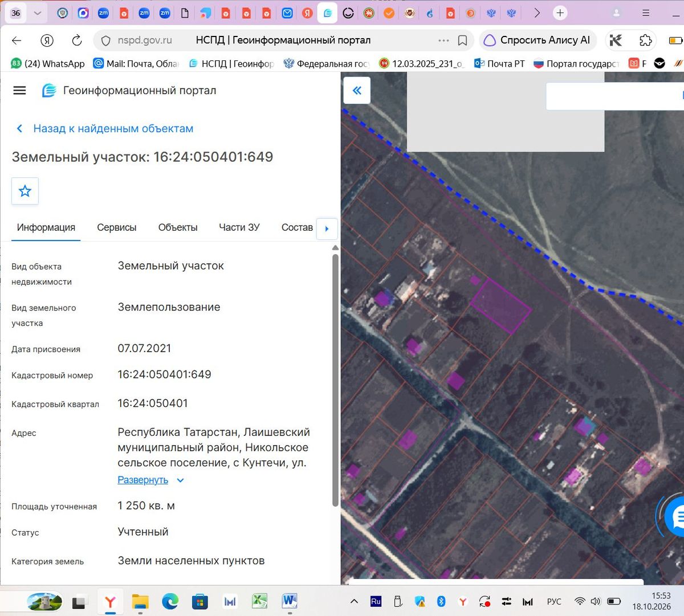Open the Состав tab
Viewport: 684px width, 616px height.
tap(297, 227)
